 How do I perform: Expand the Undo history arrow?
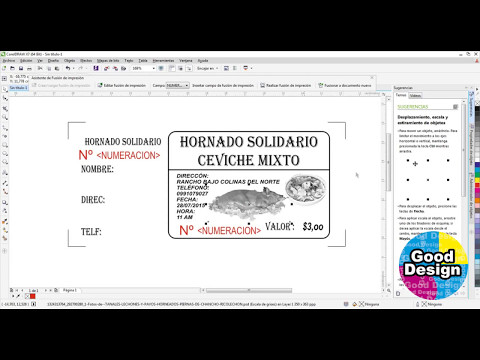point(73,68)
